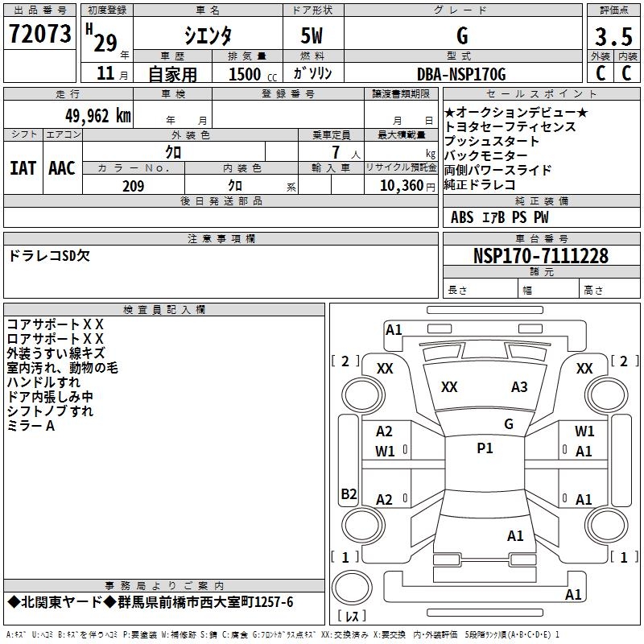Click the 注意事項欄 section header
The width and height of the screenshot is (644, 644).
pos(221,238)
